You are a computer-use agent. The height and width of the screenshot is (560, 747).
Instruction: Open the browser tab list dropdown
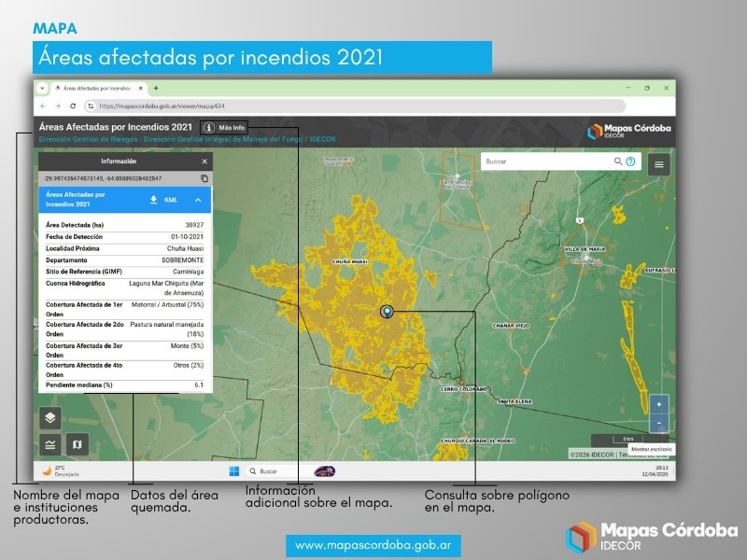point(42,88)
